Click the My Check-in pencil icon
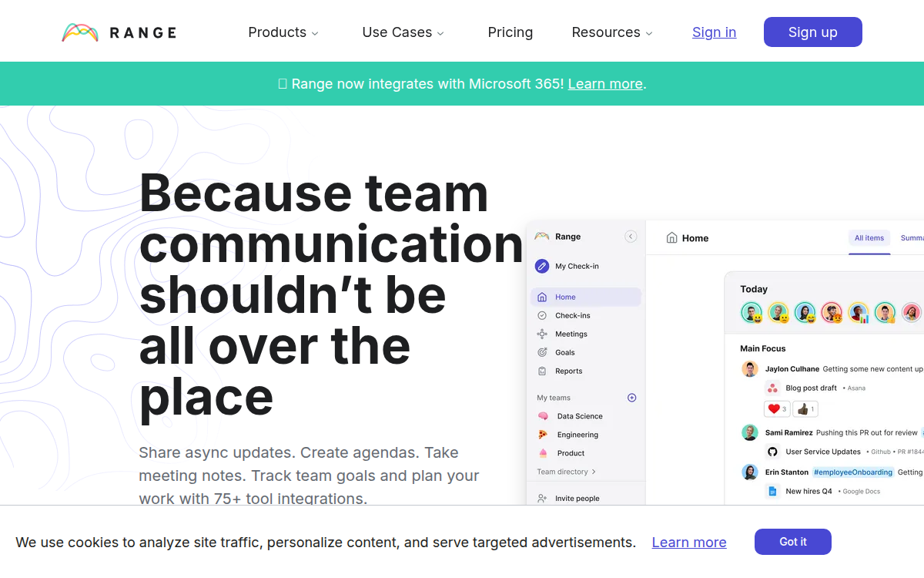 click(x=542, y=266)
